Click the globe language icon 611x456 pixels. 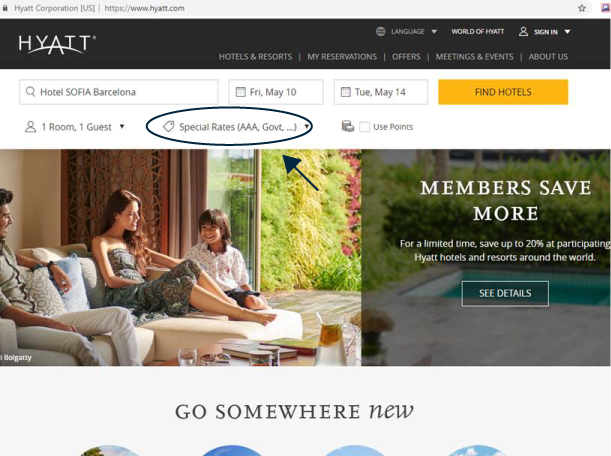pyautogui.click(x=381, y=32)
